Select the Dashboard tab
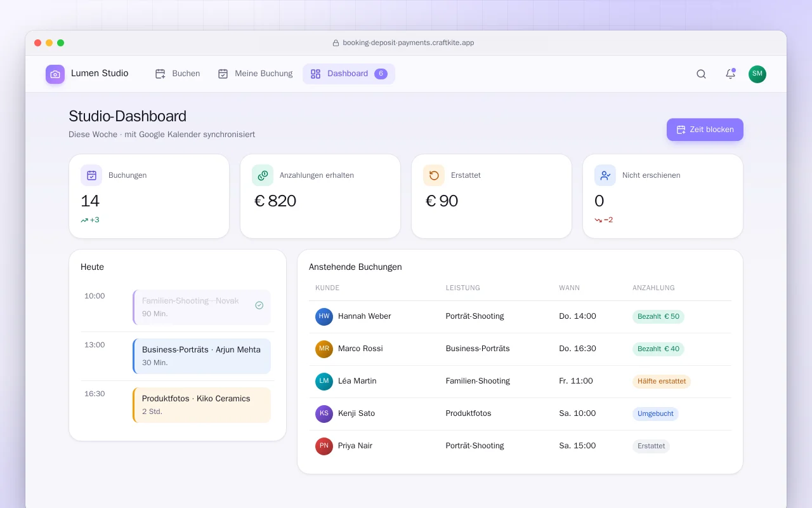The width and height of the screenshot is (812, 508). pos(349,74)
